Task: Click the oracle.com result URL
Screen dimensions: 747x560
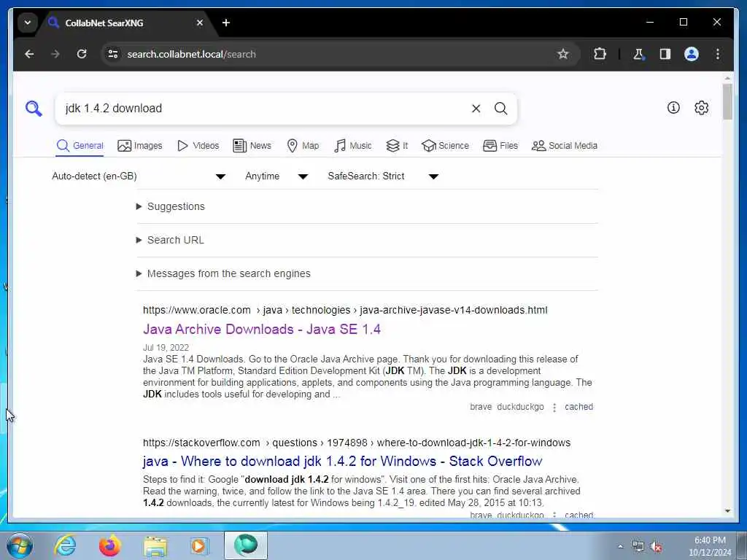Action: pos(345,310)
